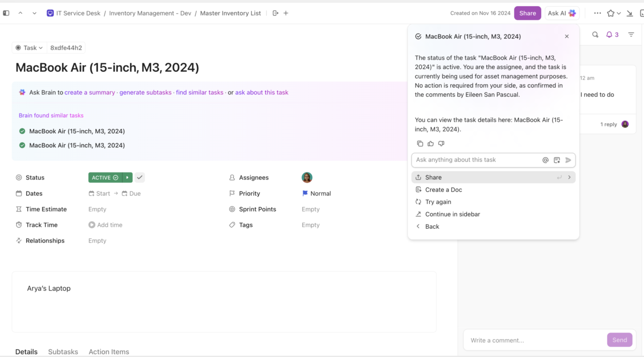
Task: Open the activity filter icon
Action: 631,34
